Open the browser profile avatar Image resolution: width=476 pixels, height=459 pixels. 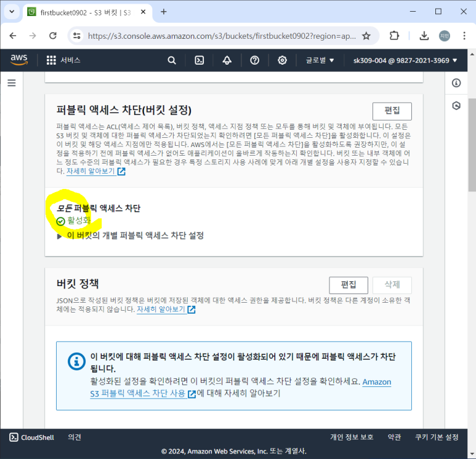(445, 36)
